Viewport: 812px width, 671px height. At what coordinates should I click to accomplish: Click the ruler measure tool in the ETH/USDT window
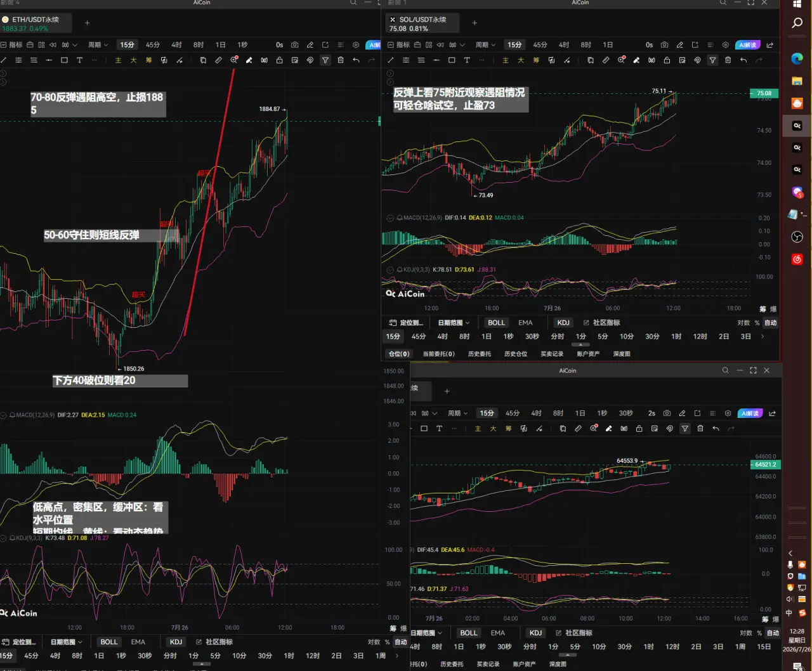coord(218,60)
